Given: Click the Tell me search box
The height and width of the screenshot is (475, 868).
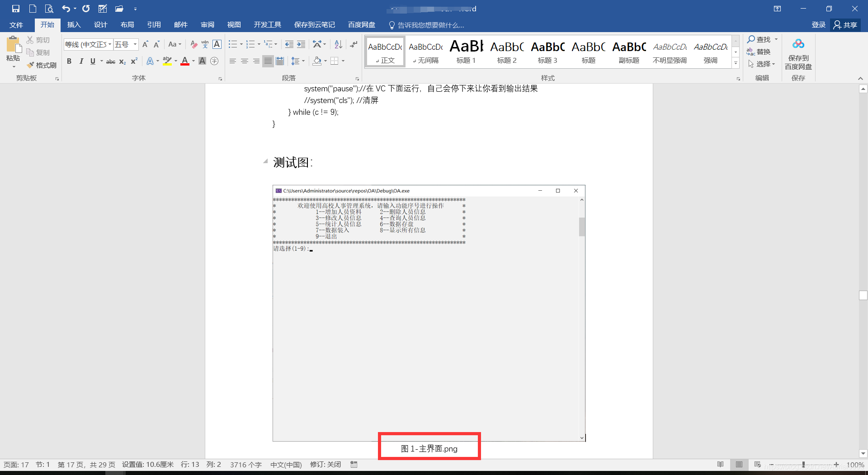Looking at the screenshot, I should [x=426, y=25].
